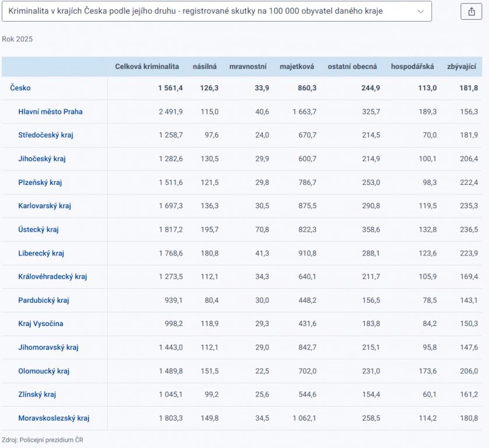This screenshot has width=489, height=448.
Task: Open the Středočeský kraj link
Action: coord(45,135)
